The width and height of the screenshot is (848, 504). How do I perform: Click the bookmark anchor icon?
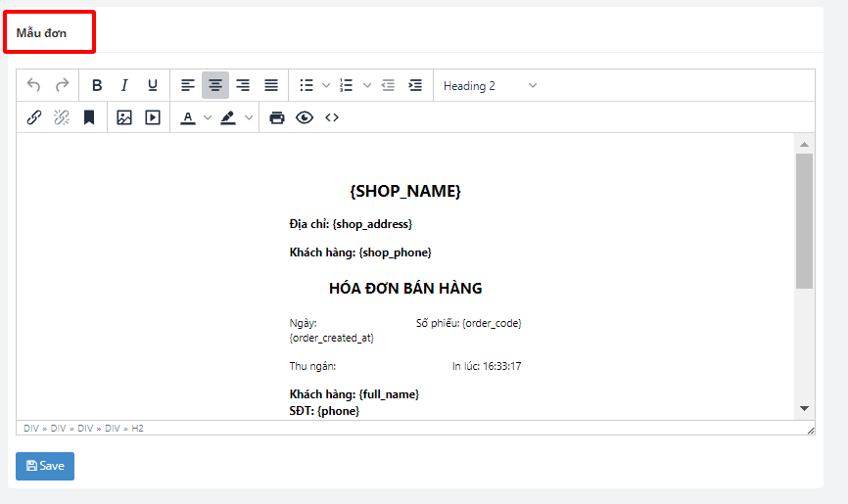(89, 117)
